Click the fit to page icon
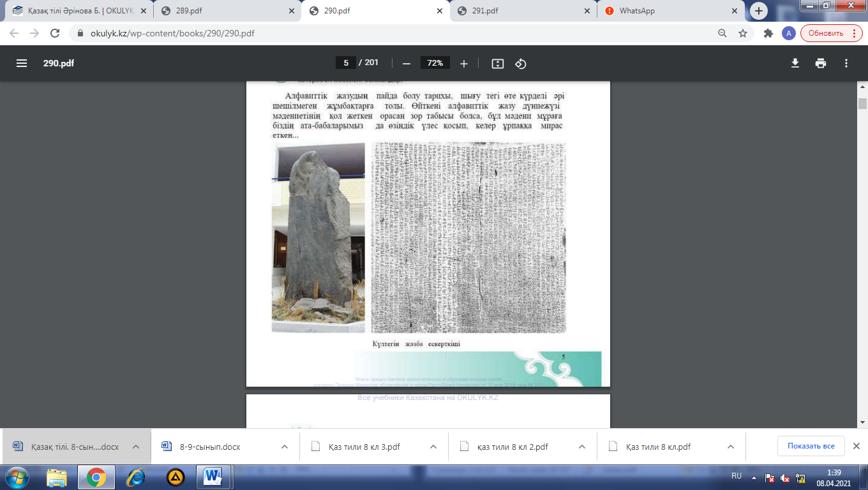This screenshot has height=490, width=868. [x=498, y=63]
